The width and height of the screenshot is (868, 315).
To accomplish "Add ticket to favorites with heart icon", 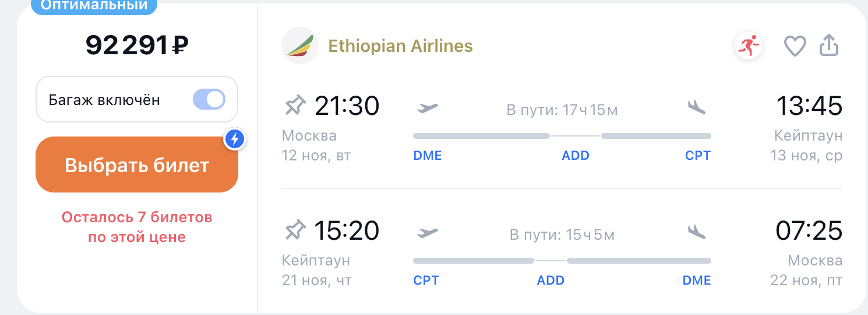I will coord(795,46).
